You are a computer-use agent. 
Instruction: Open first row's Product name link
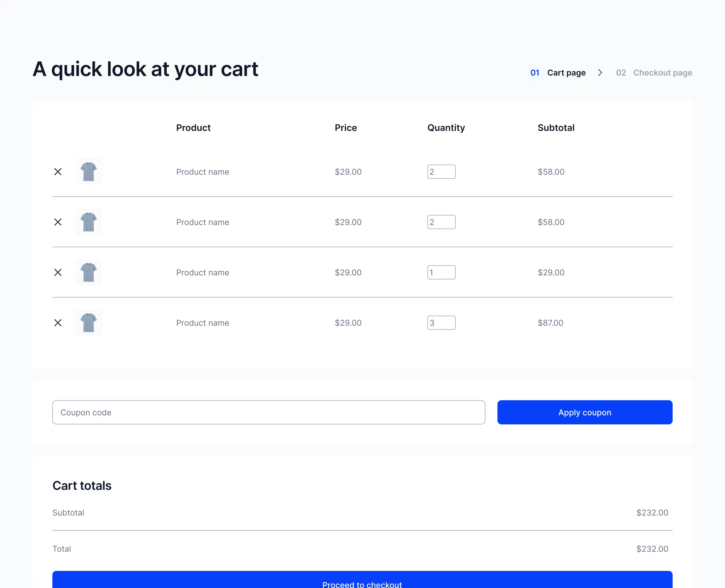[x=203, y=172]
